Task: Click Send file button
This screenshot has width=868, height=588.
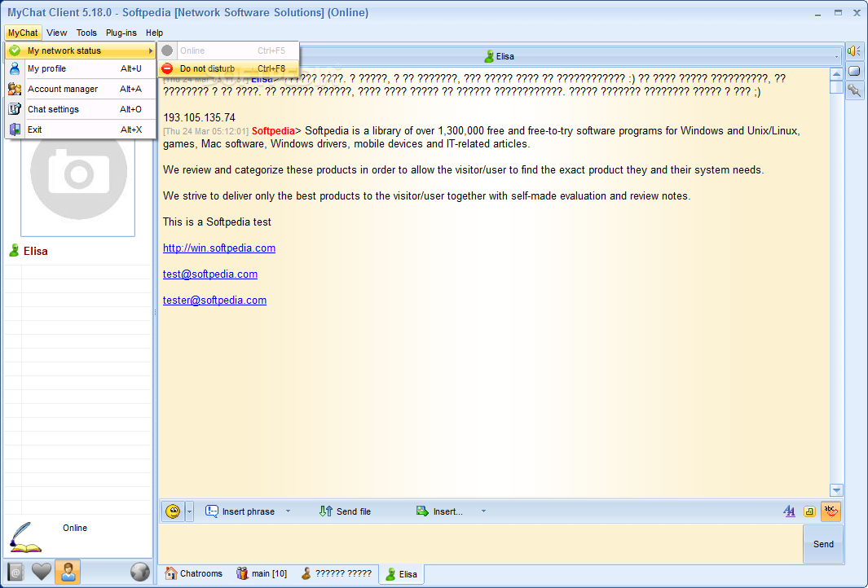Action: pyautogui.click(x=346, y=511)
